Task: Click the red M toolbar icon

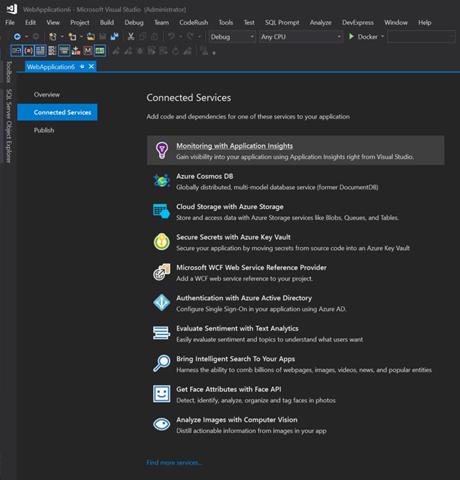Action: (x=88, y=51)
